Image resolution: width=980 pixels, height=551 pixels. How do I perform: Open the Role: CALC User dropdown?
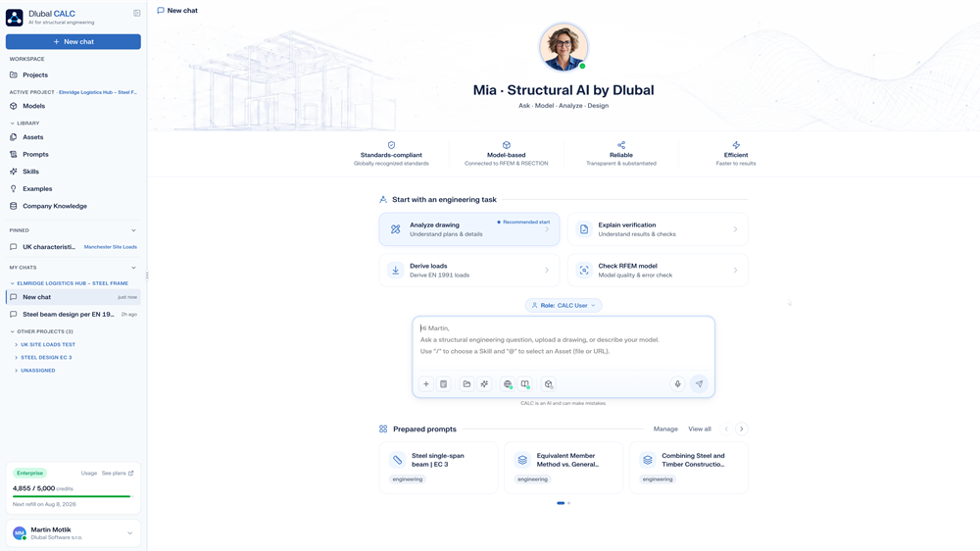(563, 305)
